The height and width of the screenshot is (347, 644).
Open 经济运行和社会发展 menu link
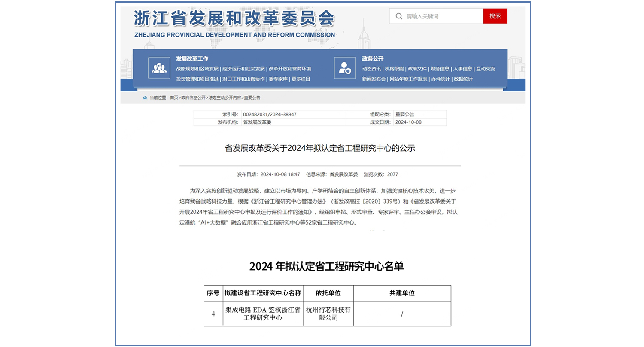tap(243, 69)
